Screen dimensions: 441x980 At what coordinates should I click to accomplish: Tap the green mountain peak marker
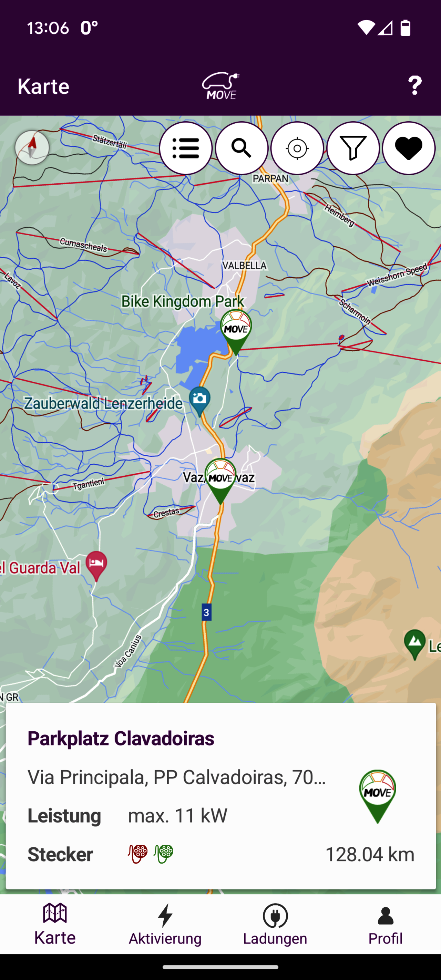(415, 644)
